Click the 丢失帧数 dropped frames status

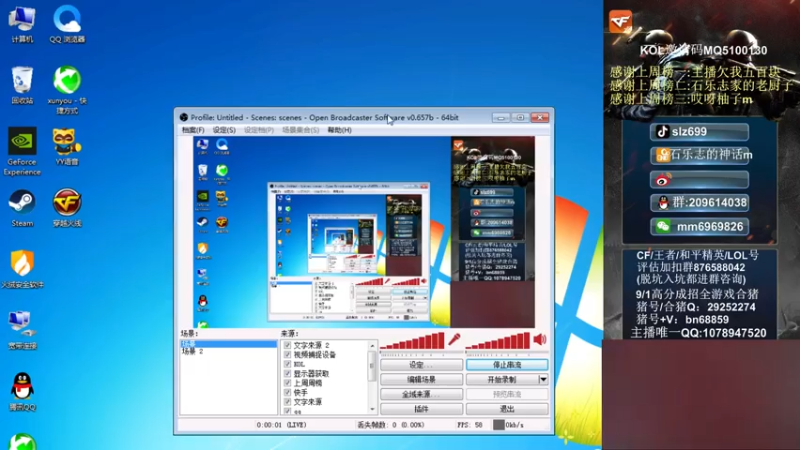[x=391, y=424]
